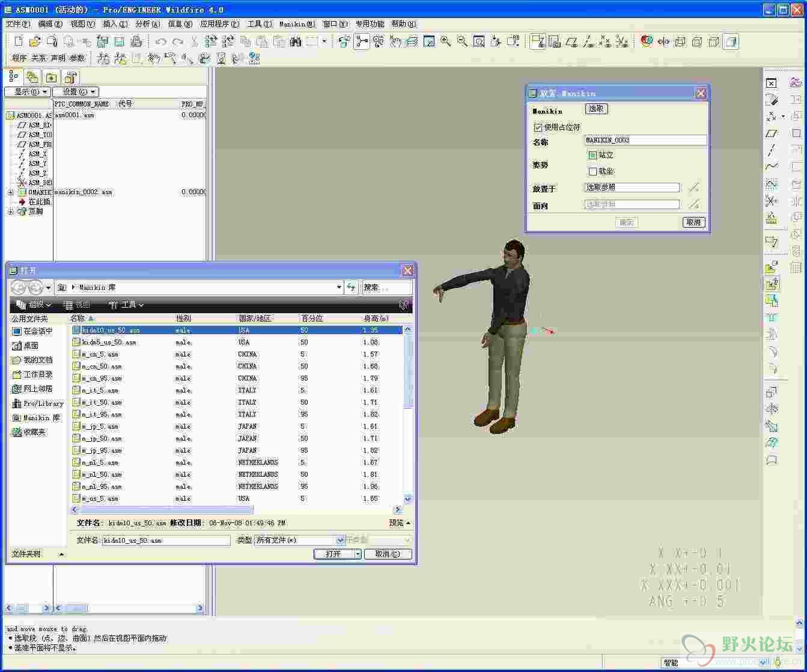The width and height of the screenshot is (807, 672).
Task: Open the 设置 dropdown in model tree
Action: click(75, 92)
